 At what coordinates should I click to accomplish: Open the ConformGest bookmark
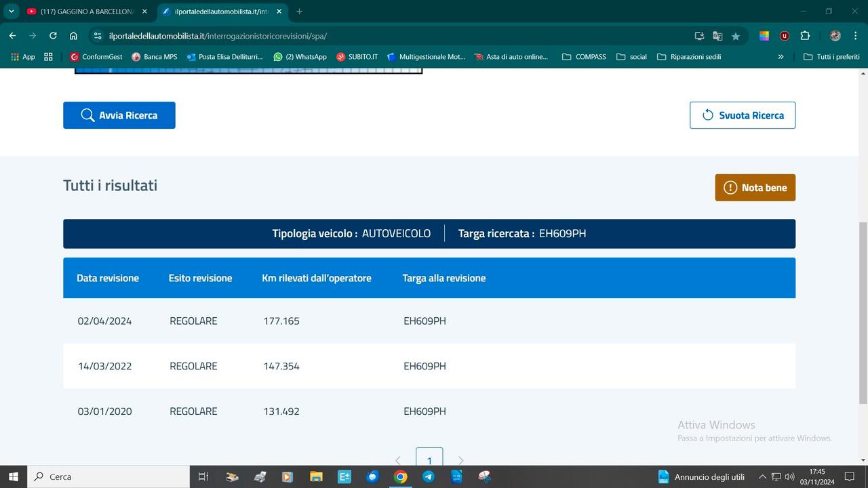[96, 57]
